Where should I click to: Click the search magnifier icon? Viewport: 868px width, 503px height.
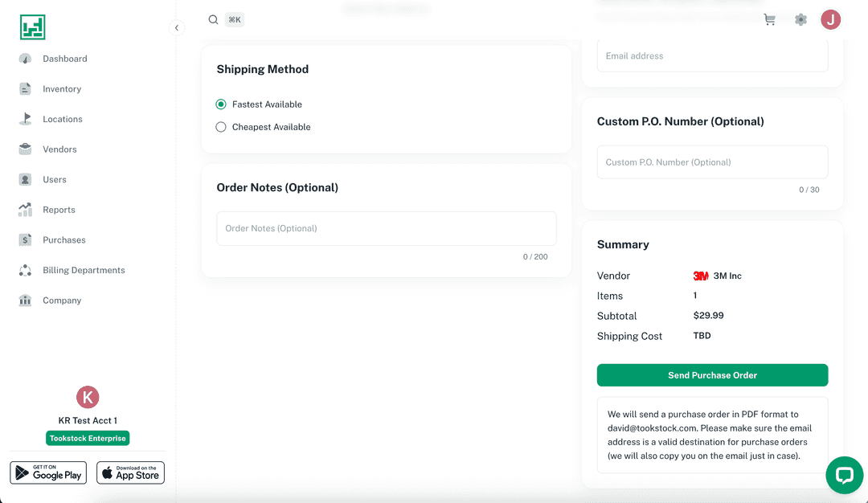(x=213, y=20)
